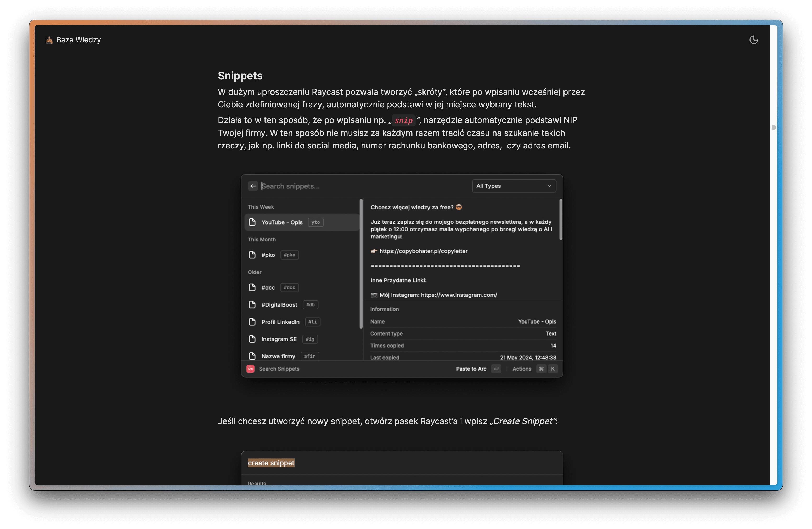Click the Results label in second screenshot
Viewport: 812px width, 529px height.
coord(257,483)
